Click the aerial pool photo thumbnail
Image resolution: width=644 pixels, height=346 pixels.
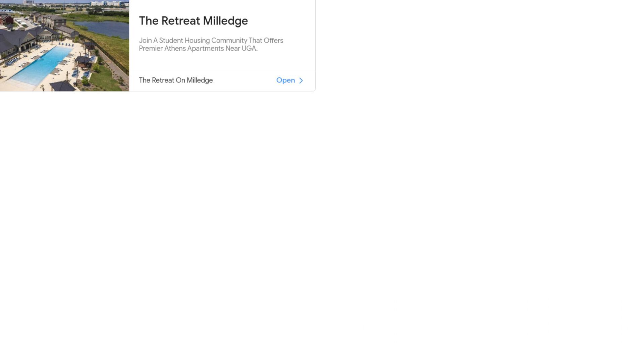click(64, 46)
